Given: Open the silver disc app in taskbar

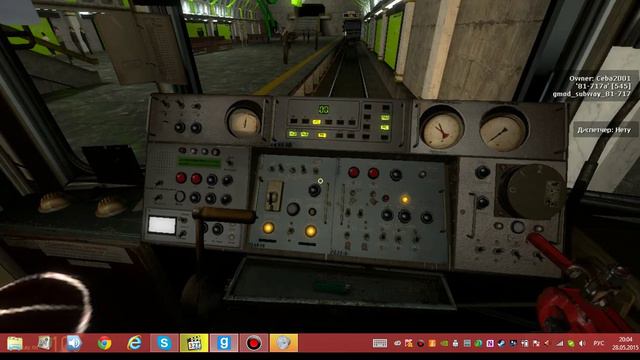Looking at the screenshot, I should click(284, 343).
